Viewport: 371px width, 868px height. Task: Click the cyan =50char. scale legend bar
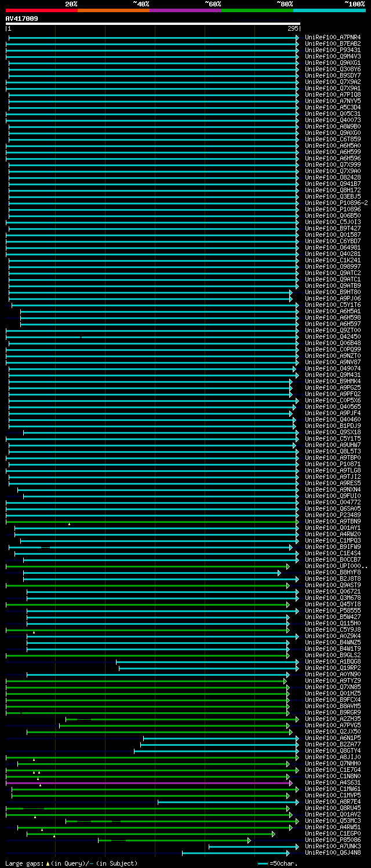coord(263,863)
